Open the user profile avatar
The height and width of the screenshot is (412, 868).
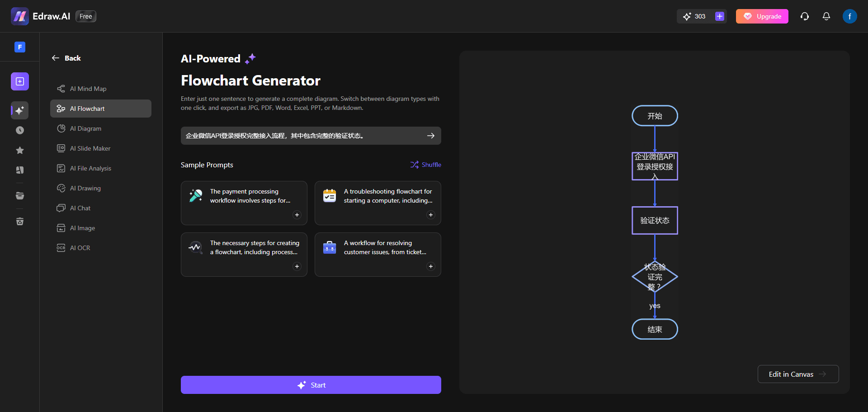[849, 16]
